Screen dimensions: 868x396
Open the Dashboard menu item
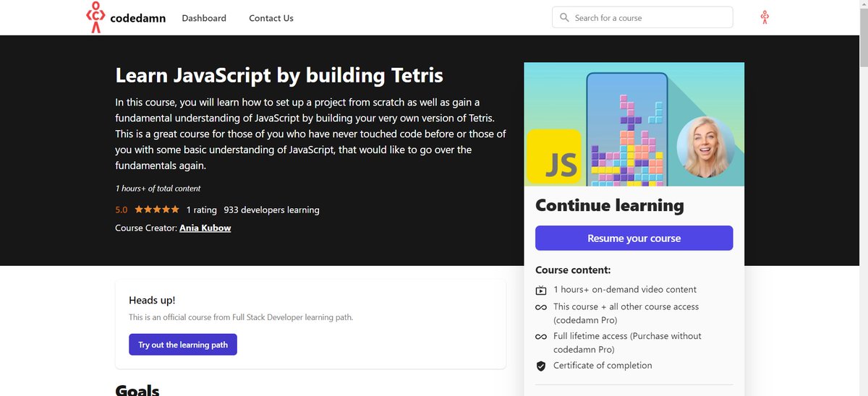point(204,18)
